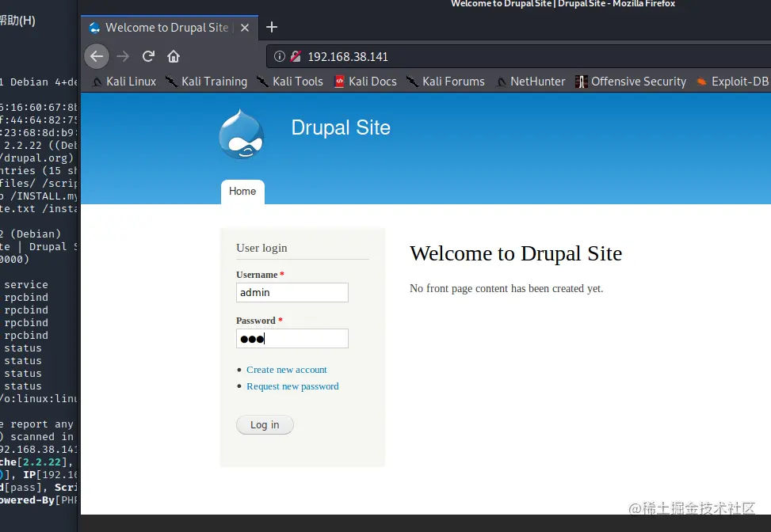Image resolution: width=771 pixels, height=532 pixels.
Task: Follow the Request new password link
Action: (292, 386)
